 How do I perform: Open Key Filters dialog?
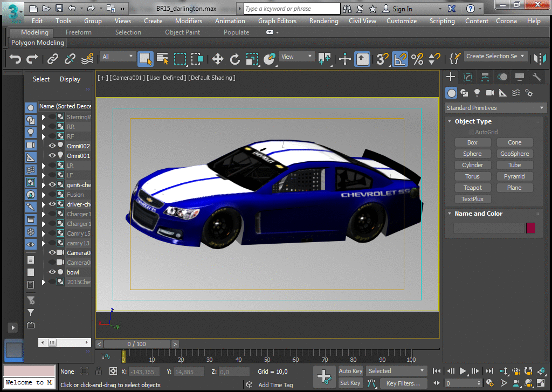tap(403, 383)
